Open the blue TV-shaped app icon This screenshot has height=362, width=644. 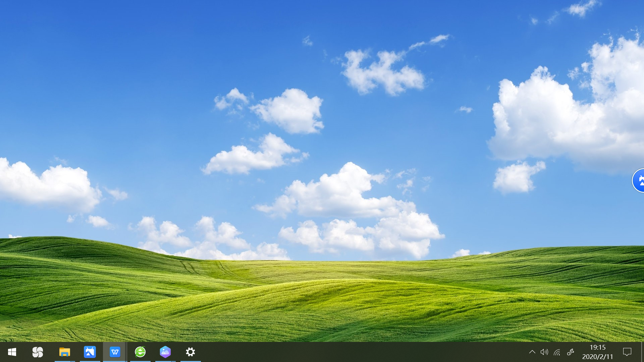coord(90,352)
